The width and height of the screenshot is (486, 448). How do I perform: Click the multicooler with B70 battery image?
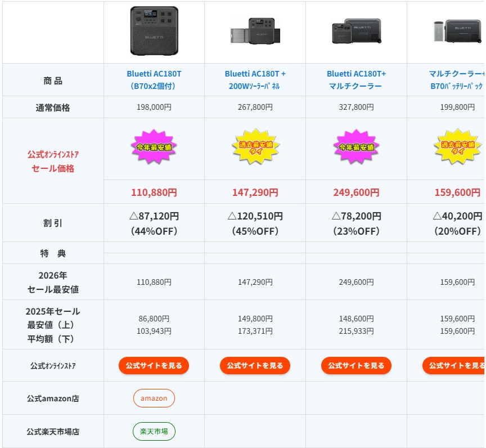click(x=457, y=30)
